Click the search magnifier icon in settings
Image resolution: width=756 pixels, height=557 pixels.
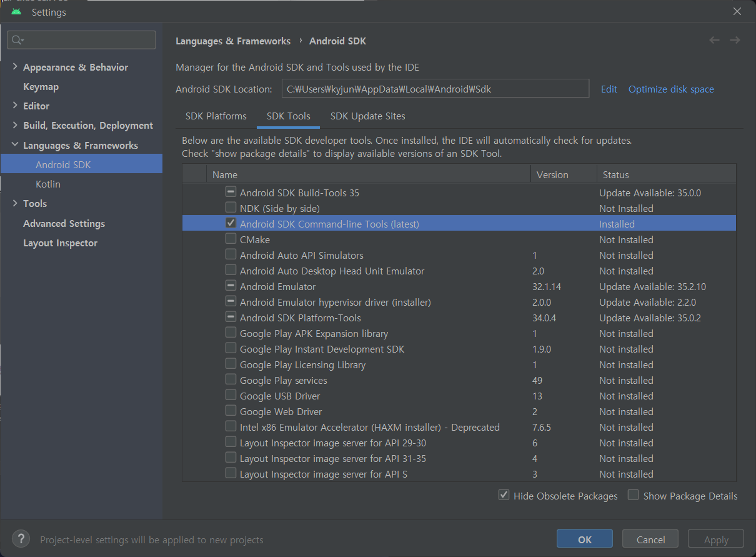tap(17, 40)
